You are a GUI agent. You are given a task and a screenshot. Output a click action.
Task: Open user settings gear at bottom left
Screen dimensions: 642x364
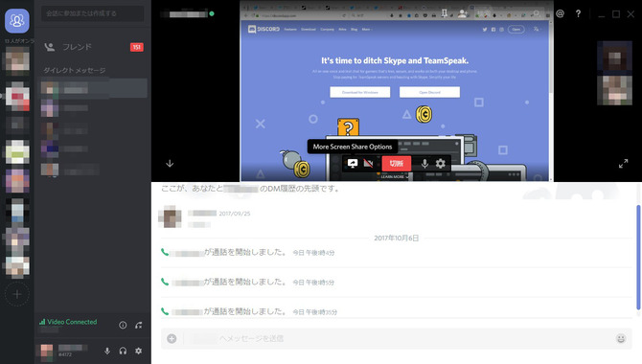[139, 351]
